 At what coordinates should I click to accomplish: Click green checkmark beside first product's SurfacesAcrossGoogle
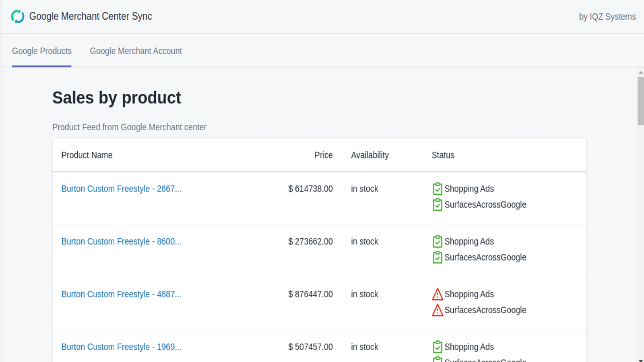(x=437, y=205)
